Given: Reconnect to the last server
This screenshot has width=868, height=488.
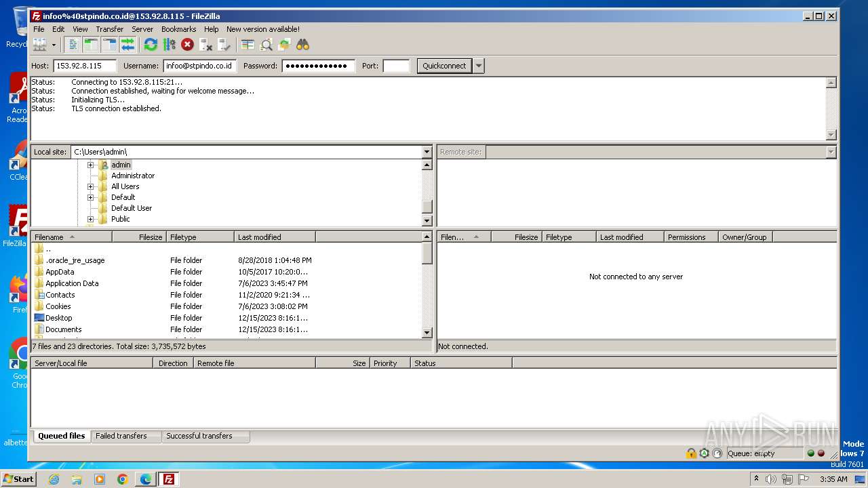Looking at the screenshot, I should click(x=224, y=45).
